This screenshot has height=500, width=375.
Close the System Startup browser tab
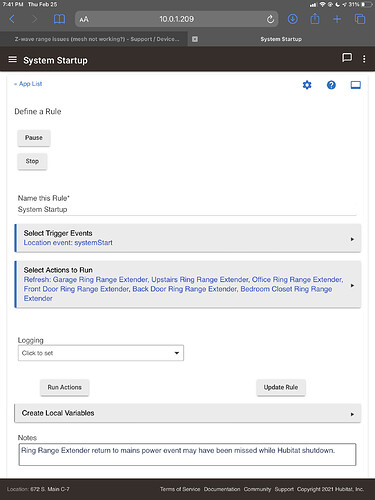(195, 39)
